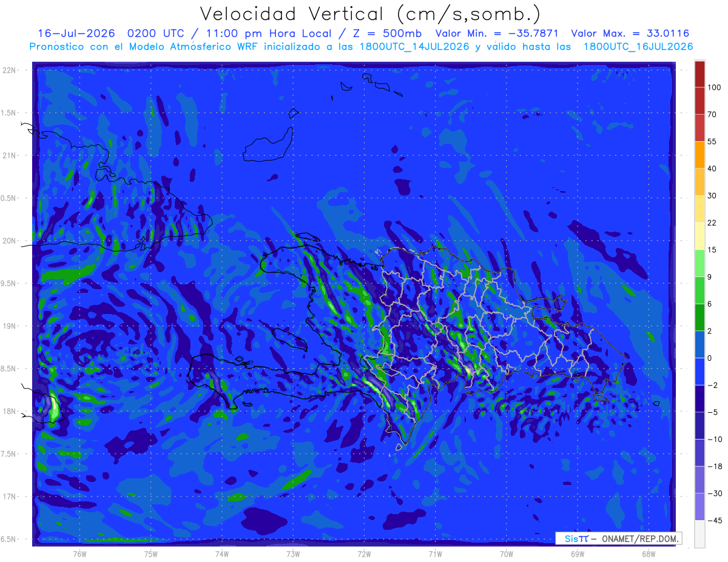Viewport: 728px width, 562px height.
Task: Click the "1.5N" latitude tick label
Action: click(8, 113)
